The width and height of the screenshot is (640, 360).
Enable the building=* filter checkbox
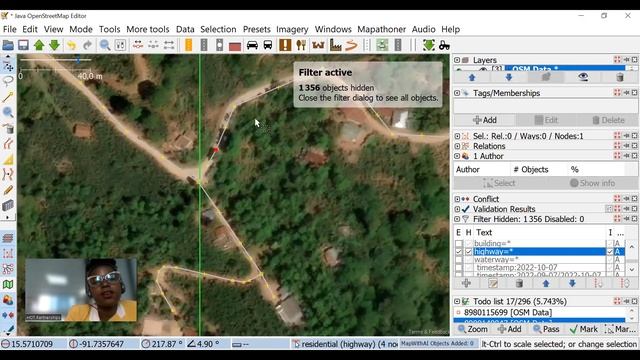coord(458,244)
